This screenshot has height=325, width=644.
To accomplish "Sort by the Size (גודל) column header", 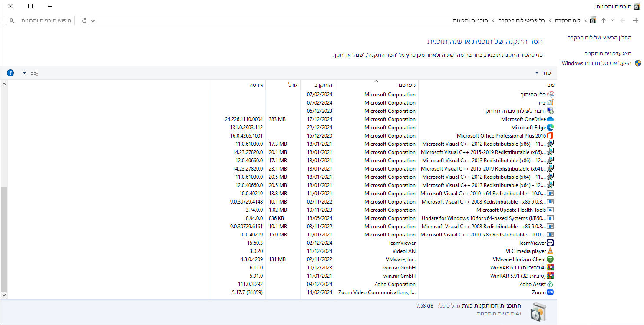I will click(x=283, y=85).
